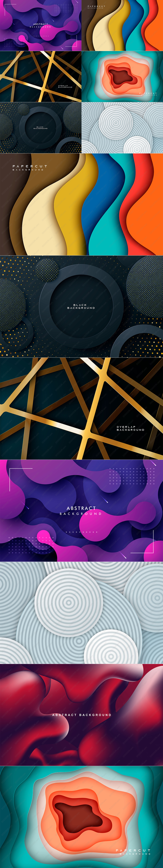Click "PAPERCUT" title on large colorful waves image
This screenshot has width=163, height=868.
tap(30, 166)
